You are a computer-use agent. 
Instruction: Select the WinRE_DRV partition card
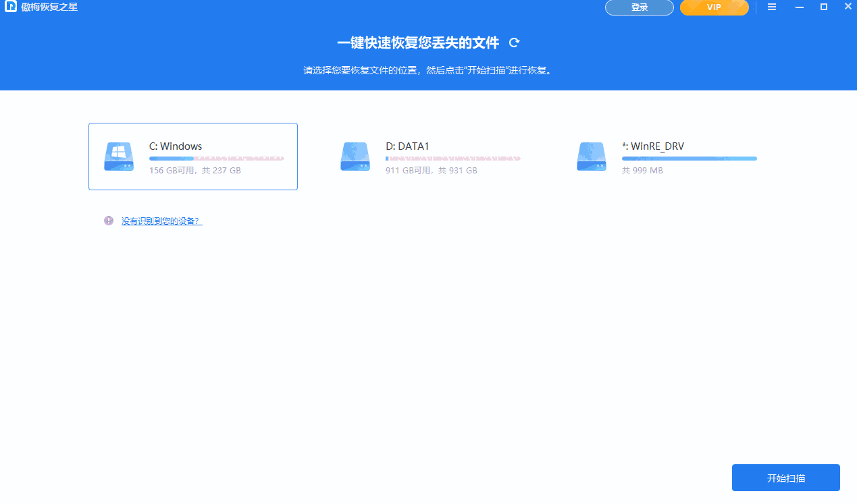pyautogui.click(x=665, y=156)
